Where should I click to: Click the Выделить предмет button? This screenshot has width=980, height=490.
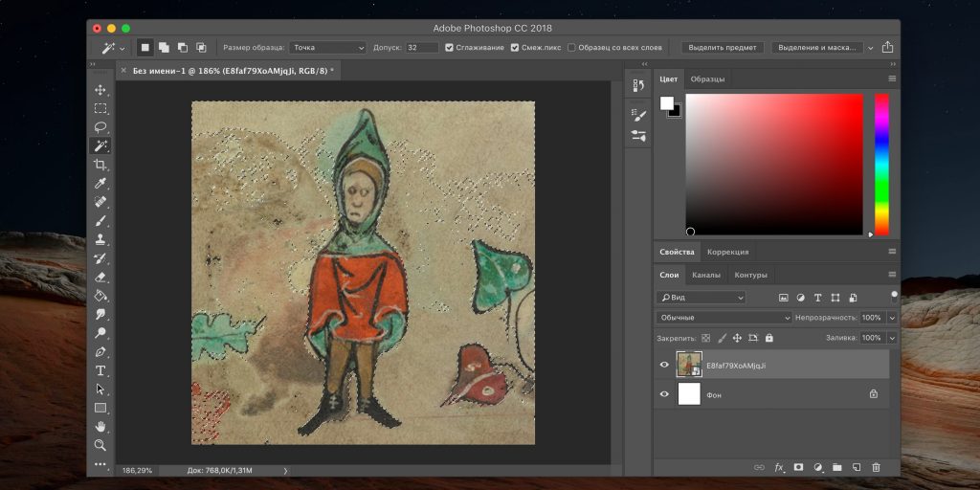723,47
